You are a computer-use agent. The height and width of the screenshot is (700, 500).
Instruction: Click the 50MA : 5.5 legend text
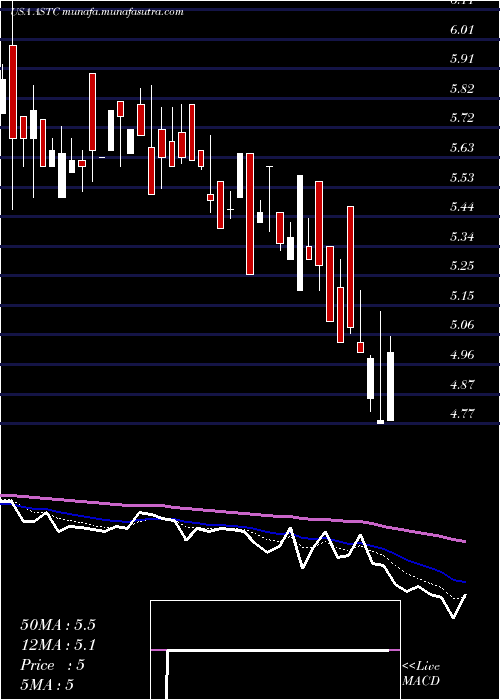58,625
